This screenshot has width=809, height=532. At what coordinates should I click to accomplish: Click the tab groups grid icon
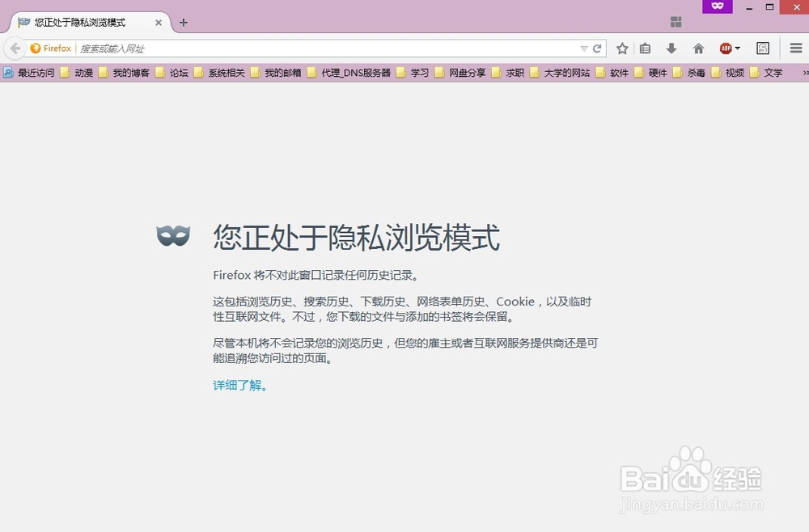676,22
